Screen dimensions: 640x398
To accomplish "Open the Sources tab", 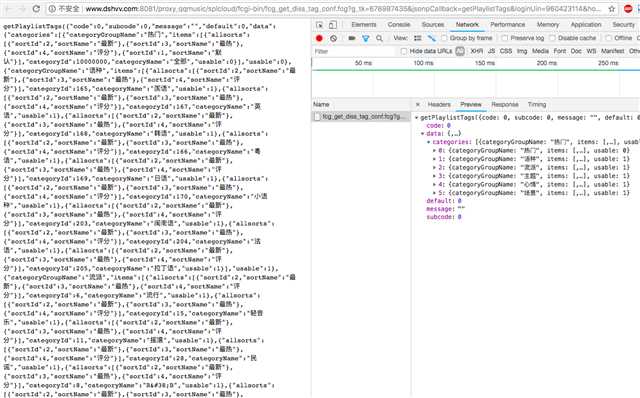I will pyautogui.click(x=433, y=25).
